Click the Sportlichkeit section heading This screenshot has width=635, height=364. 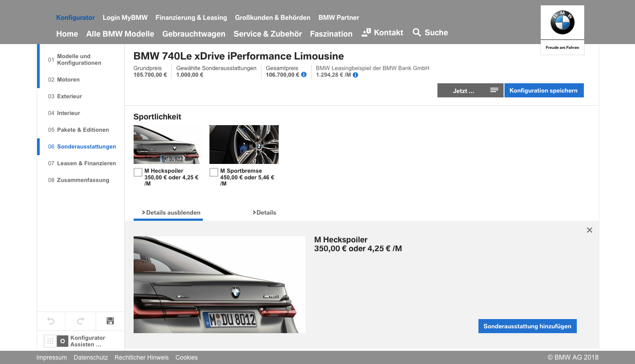157,117
